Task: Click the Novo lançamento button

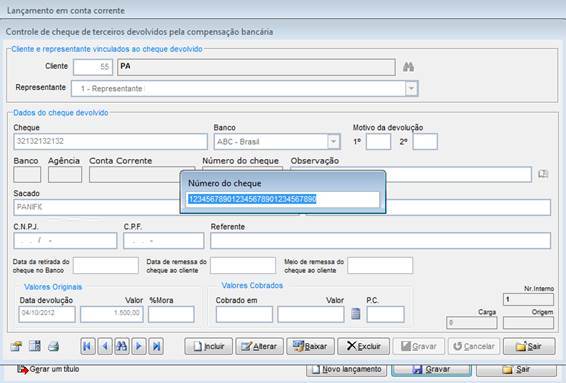Action: pos(347,370)
